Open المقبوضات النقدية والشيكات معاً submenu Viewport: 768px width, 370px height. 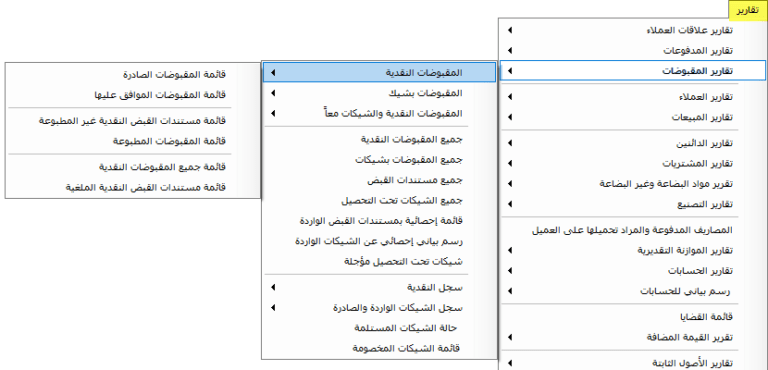pos(380,114)
